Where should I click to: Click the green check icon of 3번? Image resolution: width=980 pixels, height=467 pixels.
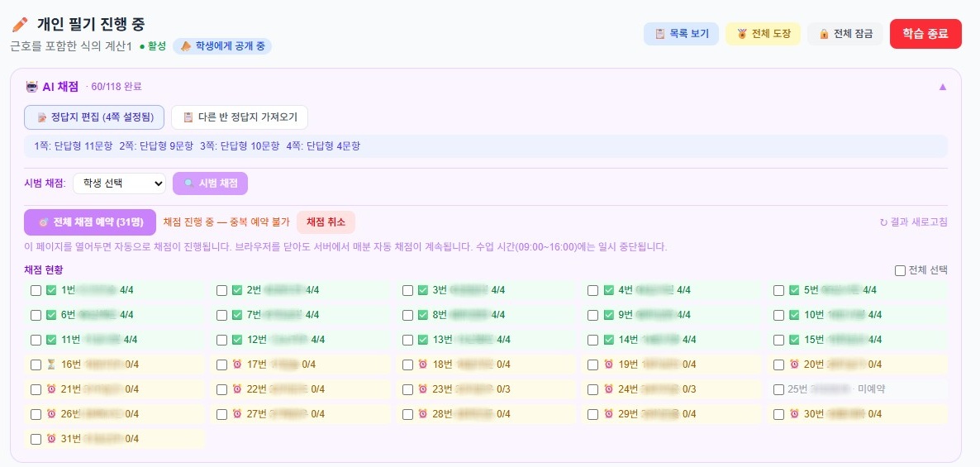(x=423, y=290)
